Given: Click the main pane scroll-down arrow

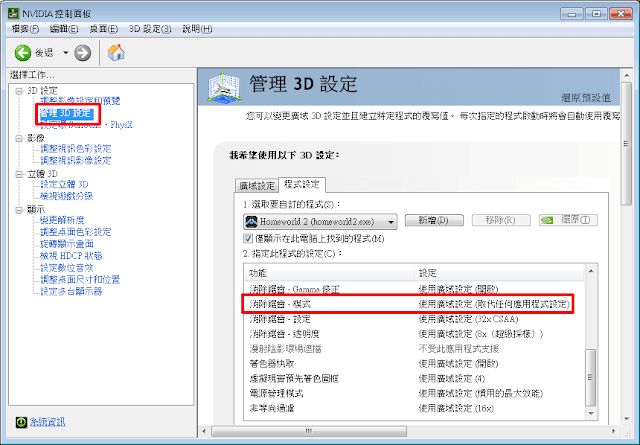Looking at the screenshot, I should tap(626, 419).
